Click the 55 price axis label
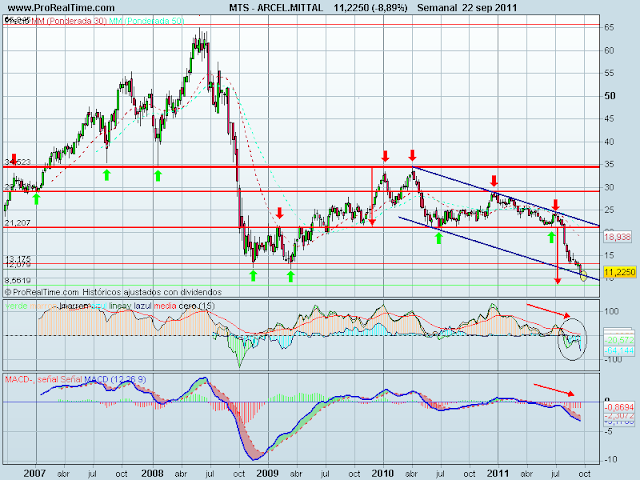Screen dimensions: 640x480 609,73
